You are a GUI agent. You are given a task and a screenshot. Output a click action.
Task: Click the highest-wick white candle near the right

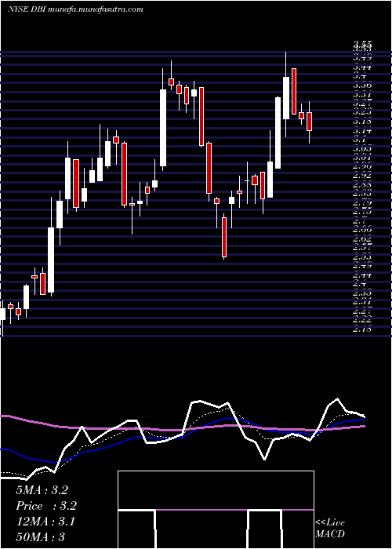[x=286, y=98]
